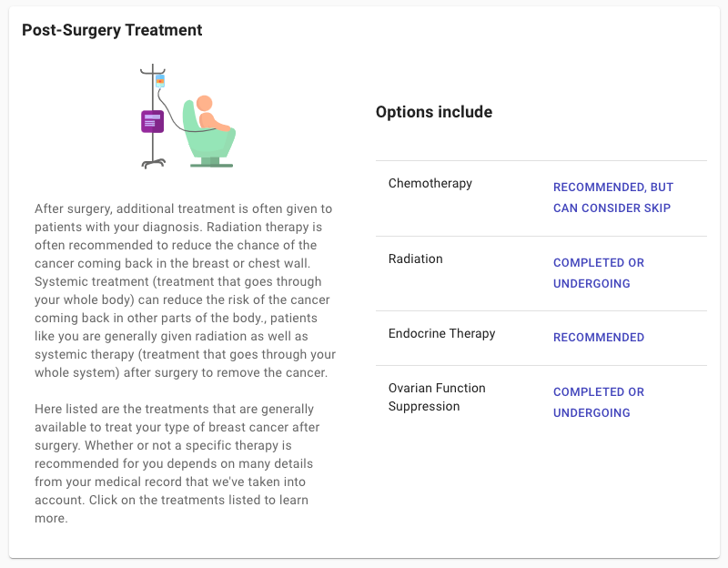Click the purple IV pump device

pos(152,122)
